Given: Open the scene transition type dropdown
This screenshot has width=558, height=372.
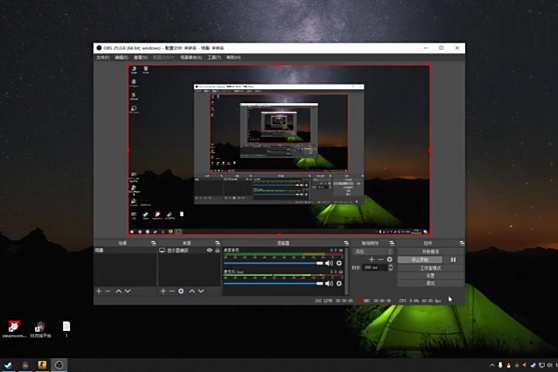Looking at the screenshot, I should coord(373,252).
